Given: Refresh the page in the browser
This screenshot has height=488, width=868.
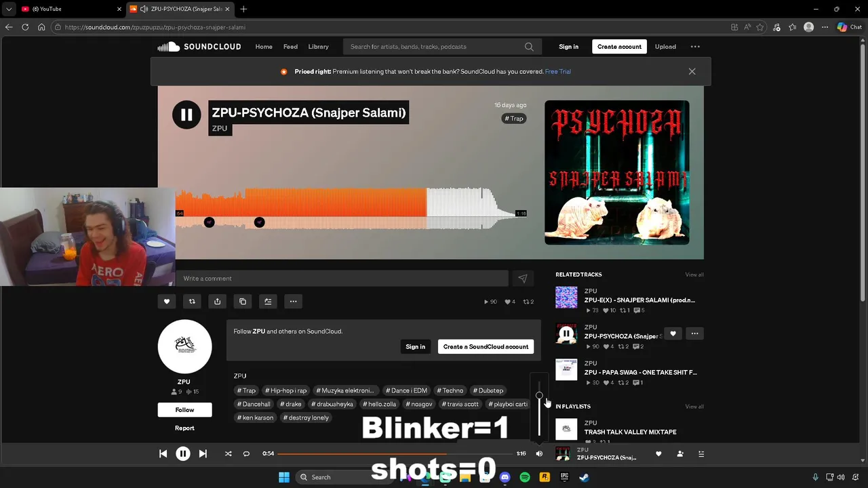Looking at the screenshot, I should pyautogui.click(x=25, y=27).
